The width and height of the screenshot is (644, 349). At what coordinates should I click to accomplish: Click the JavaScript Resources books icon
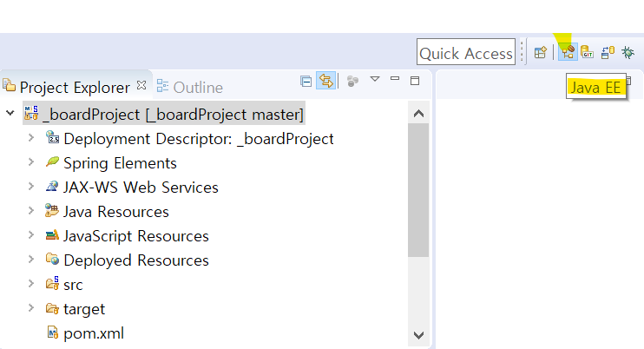tap(52, 235)
